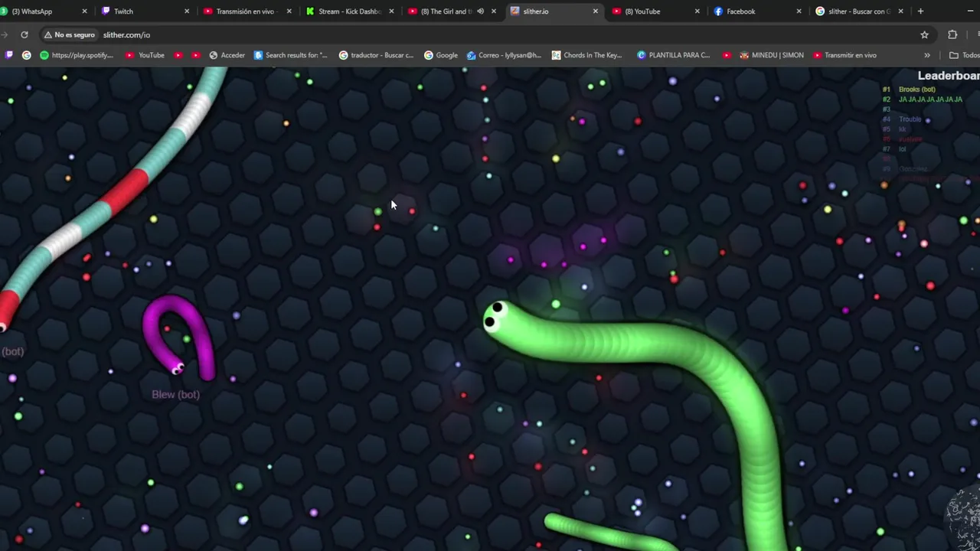Open the Correo - lyllysan bookmark

pyautogui.click(x=504, y=55)
